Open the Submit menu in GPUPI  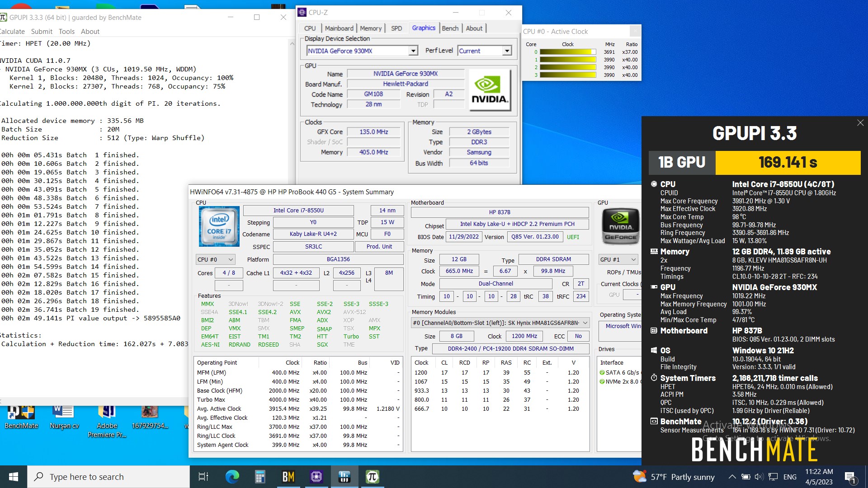click(42, 31)
